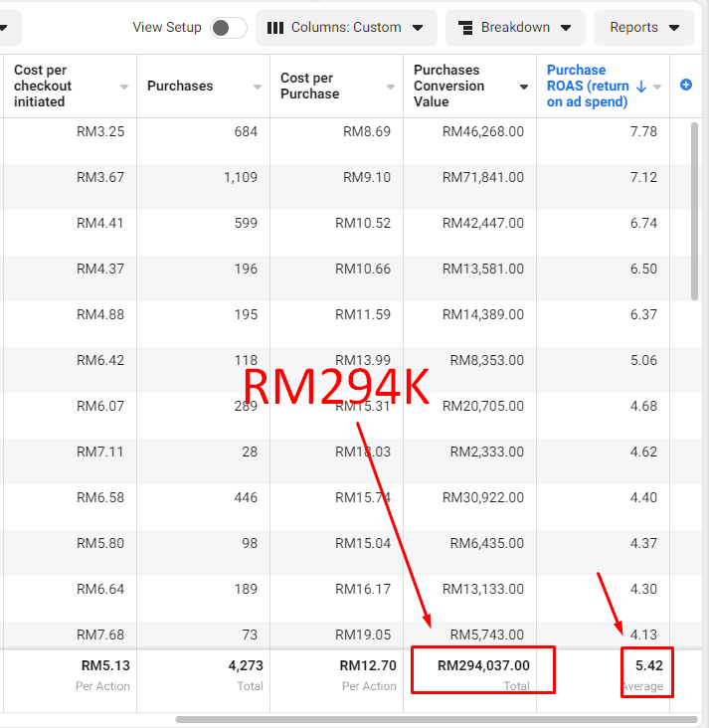
Task: Click the add column plus icon
Action: point(686,85)
